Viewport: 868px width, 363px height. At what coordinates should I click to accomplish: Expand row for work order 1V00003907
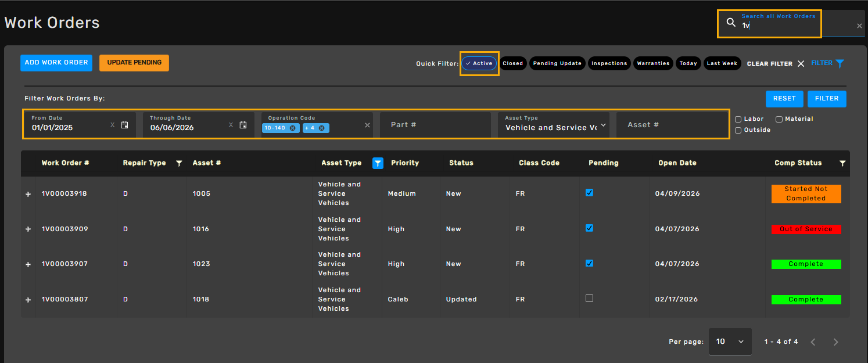coord(28,265)
